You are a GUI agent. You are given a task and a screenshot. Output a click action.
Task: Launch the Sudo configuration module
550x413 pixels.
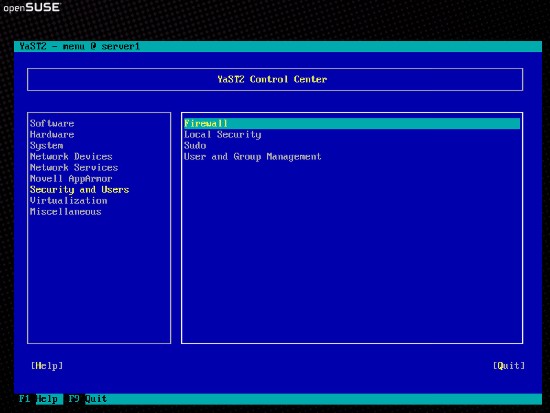195,146
